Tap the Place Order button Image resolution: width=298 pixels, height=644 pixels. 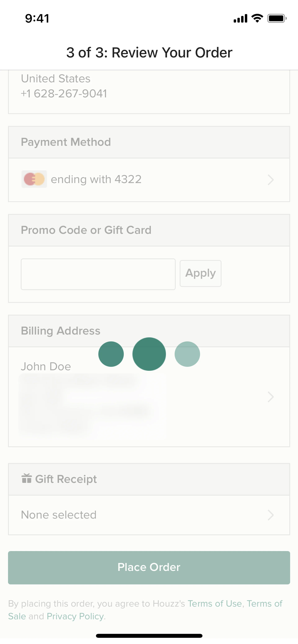click(x=149, y=567)
